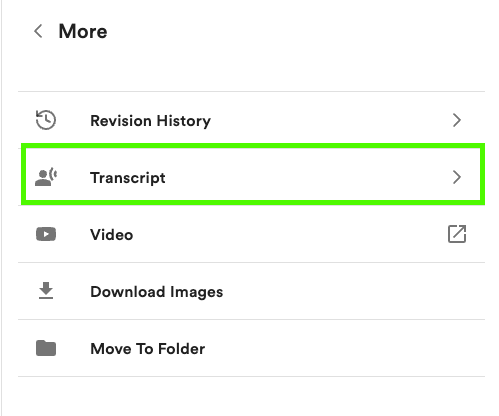Click the highlighted Transcript row background
Screen dimensions: 499x416
300,174
